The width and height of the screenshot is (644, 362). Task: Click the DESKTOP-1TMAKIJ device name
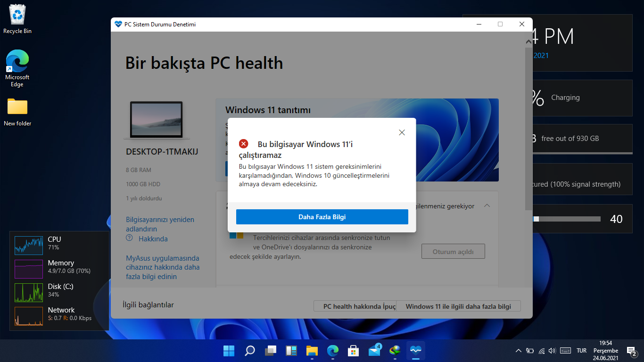(x=162, y=152)
